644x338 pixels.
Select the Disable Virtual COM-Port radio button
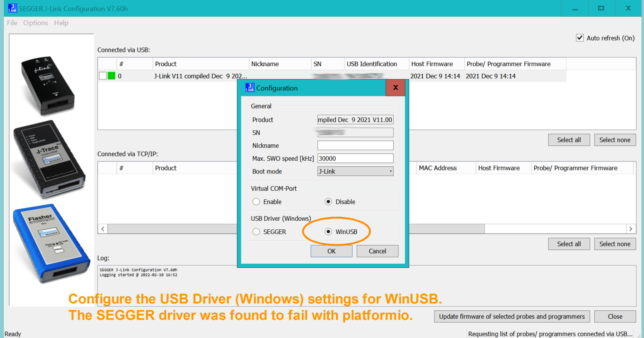(328, 202)
